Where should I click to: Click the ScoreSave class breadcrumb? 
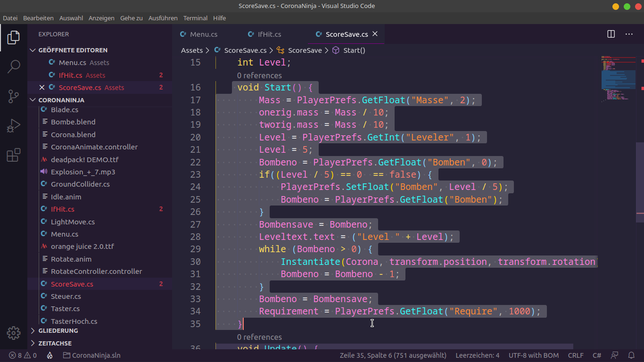pos(305,50)
